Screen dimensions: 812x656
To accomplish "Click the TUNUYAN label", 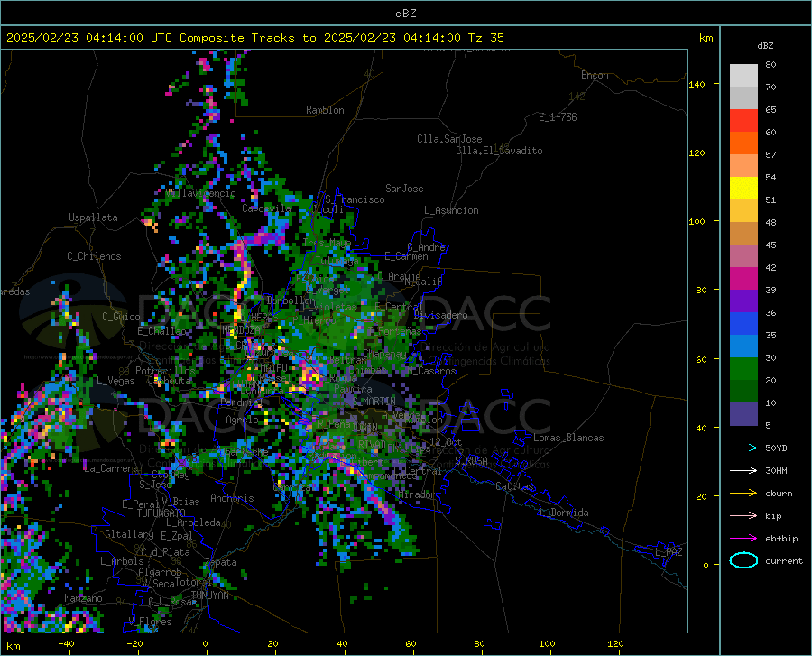I will click(210, 595).
